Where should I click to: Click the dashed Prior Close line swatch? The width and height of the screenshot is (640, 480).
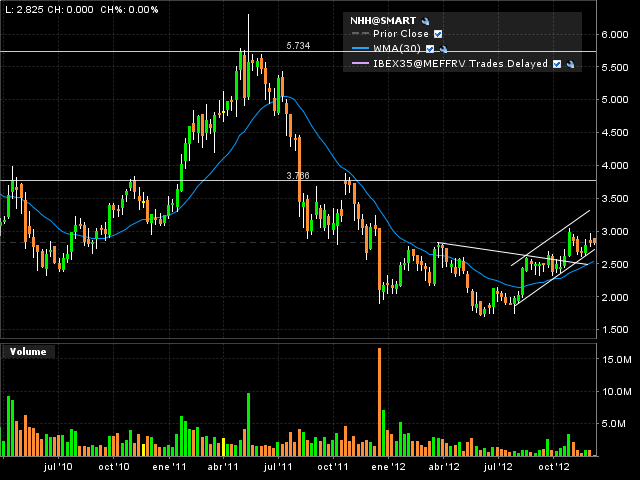[x=360, y=33]
